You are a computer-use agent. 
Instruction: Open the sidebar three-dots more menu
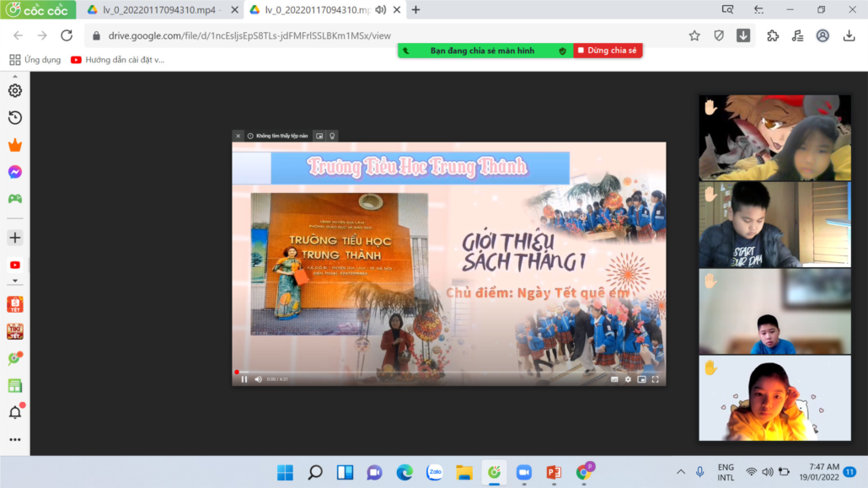pos(15,439)
